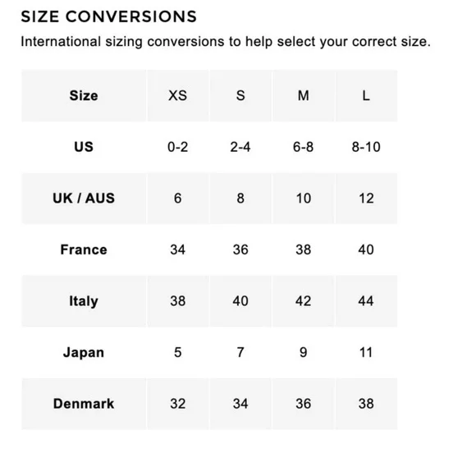Screen dimensions: 476x476
Task: Select the US 8-10 cell
Action: click(x=366, y=147)
